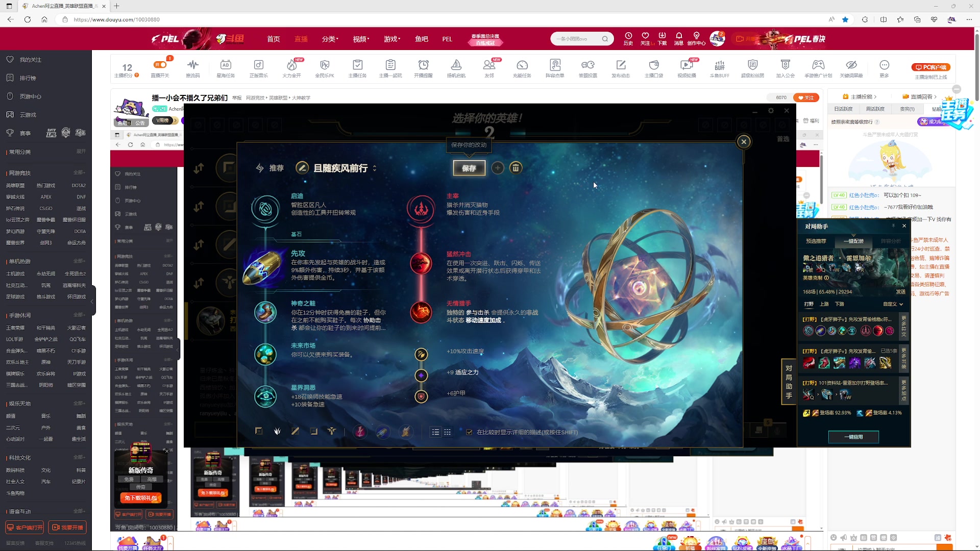
Task: Select the Inspiration (启迪) primary path icon
Action: (x=265, y=209)
